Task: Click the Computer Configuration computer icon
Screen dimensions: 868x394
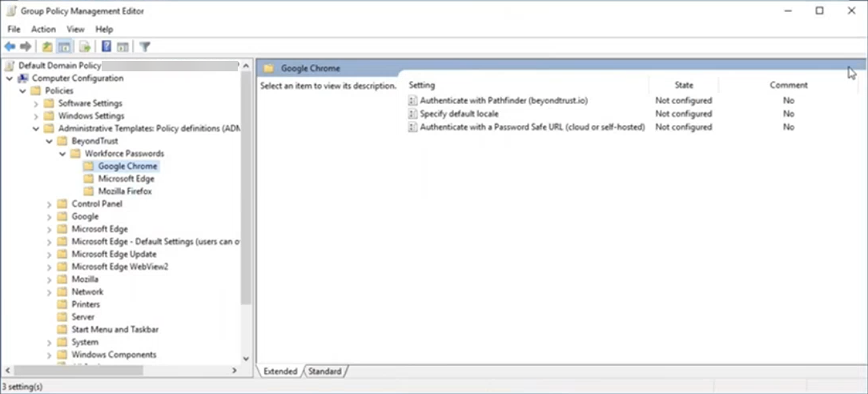Action: (x=23, y=78)
